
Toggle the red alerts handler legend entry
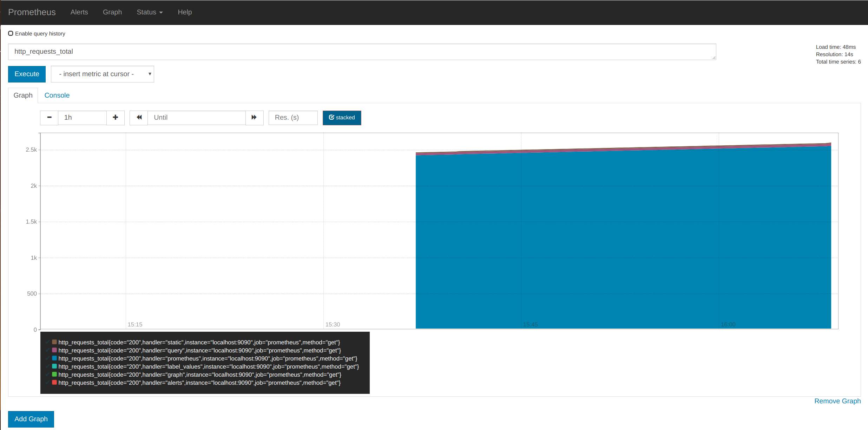[199, 383]
